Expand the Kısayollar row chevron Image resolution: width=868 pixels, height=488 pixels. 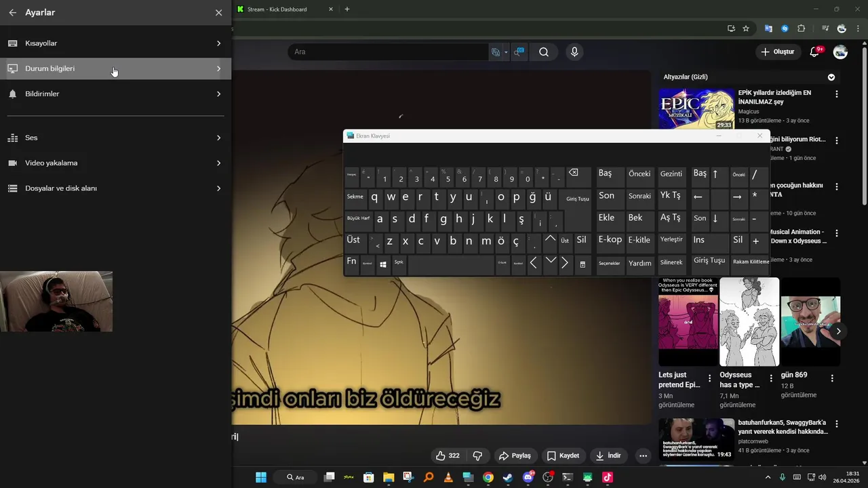point(218,43)
